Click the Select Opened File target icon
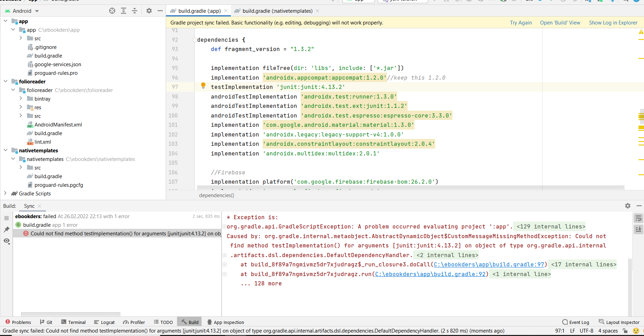644x336 pixels. 112,11
